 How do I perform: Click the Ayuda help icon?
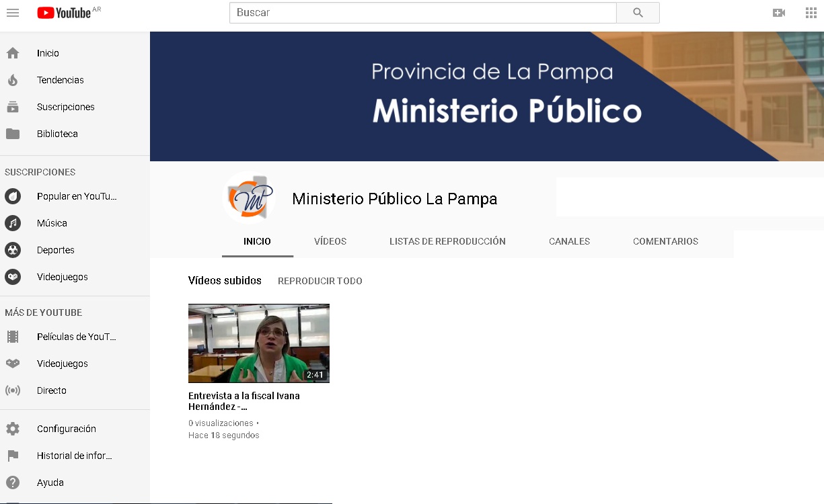pyautogui.click(x=13, y=482)
